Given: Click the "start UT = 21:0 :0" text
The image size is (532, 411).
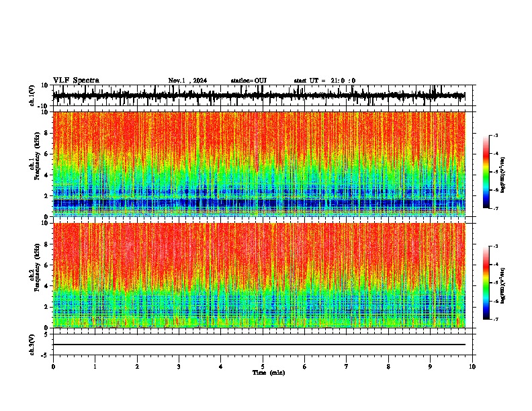Looking at the screenshot, I should 324,81.
